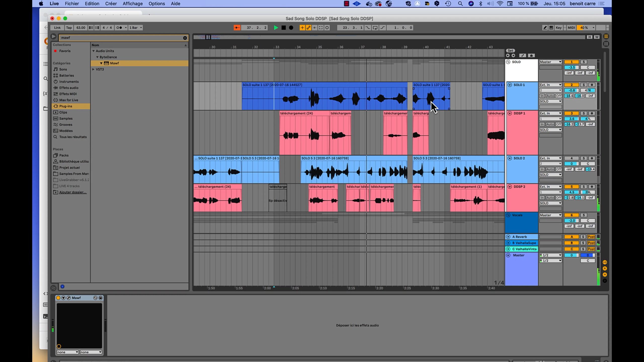Click the tempo field showing 63.00
644x362 pixels.
(81, 28)
